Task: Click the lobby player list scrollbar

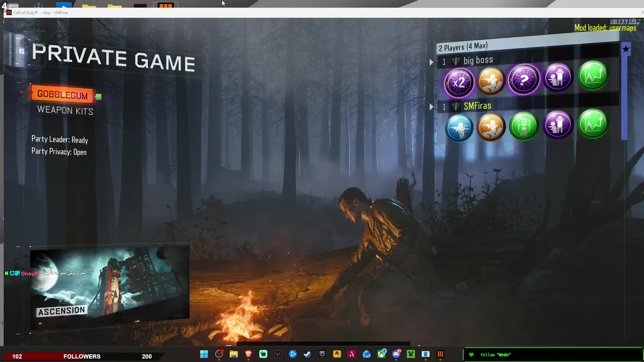Action: tap(625, 98)
